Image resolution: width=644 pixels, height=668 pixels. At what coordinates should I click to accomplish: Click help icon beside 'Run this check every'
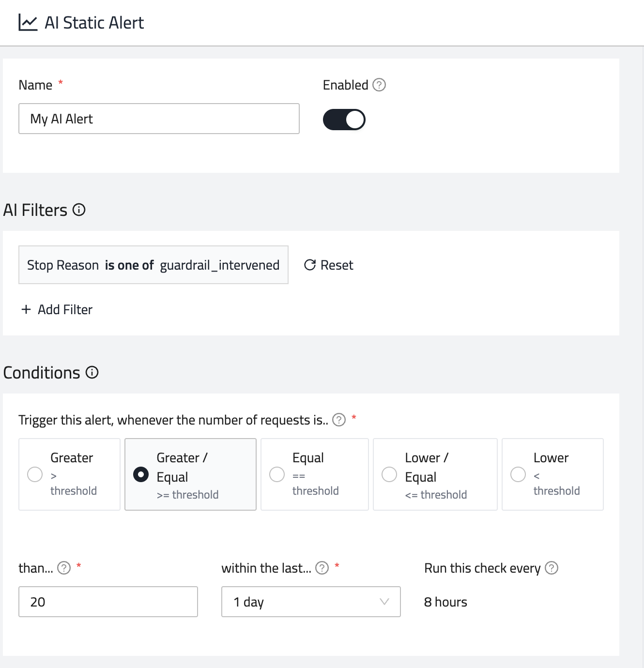[x=552, y=568]
